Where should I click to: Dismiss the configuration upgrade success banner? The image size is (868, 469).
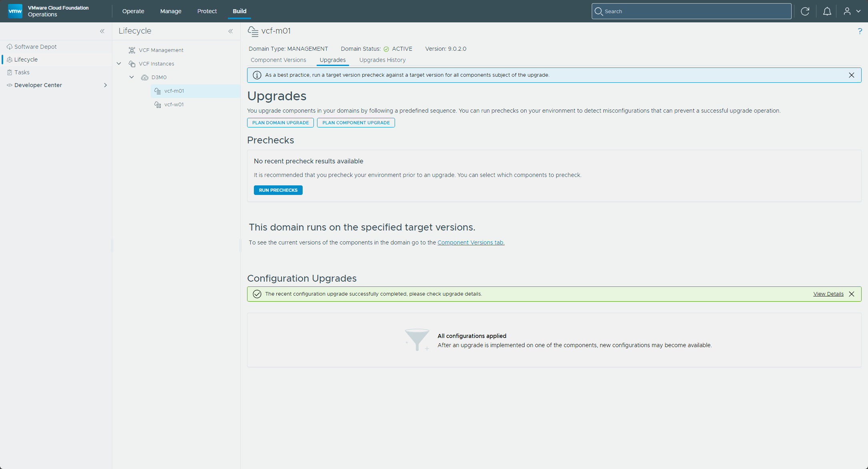point(851,294)
